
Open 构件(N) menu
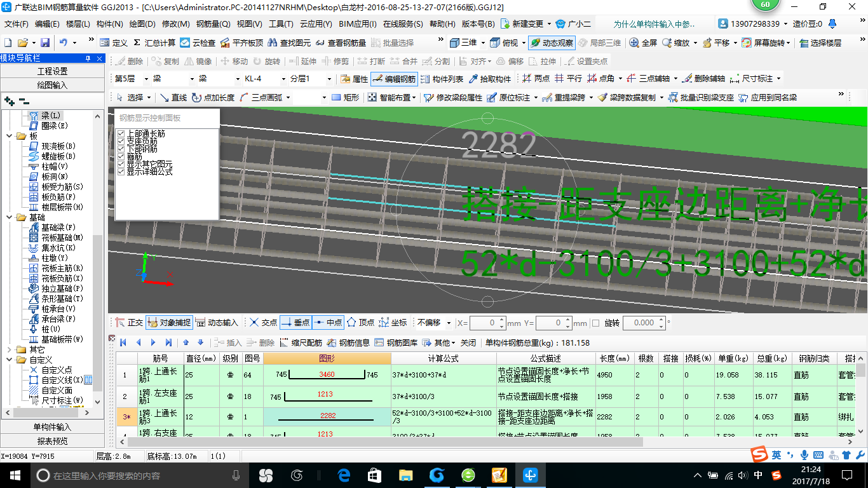pyautogui.click(x=109, y=24)
